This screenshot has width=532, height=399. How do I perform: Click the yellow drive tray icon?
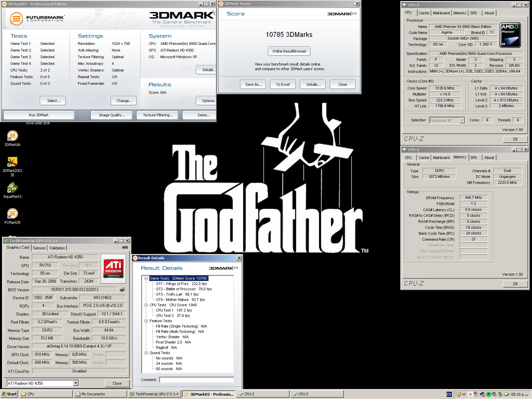(x=506, y=394)
